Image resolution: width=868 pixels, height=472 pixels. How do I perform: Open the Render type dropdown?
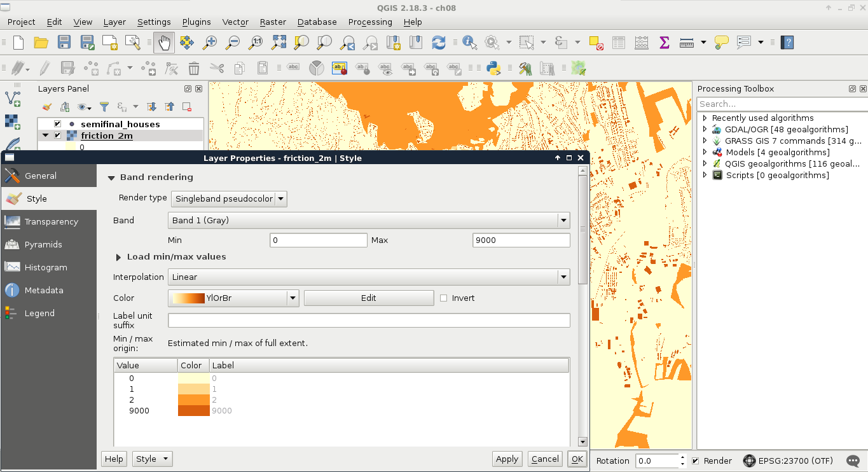coord(229,198)
